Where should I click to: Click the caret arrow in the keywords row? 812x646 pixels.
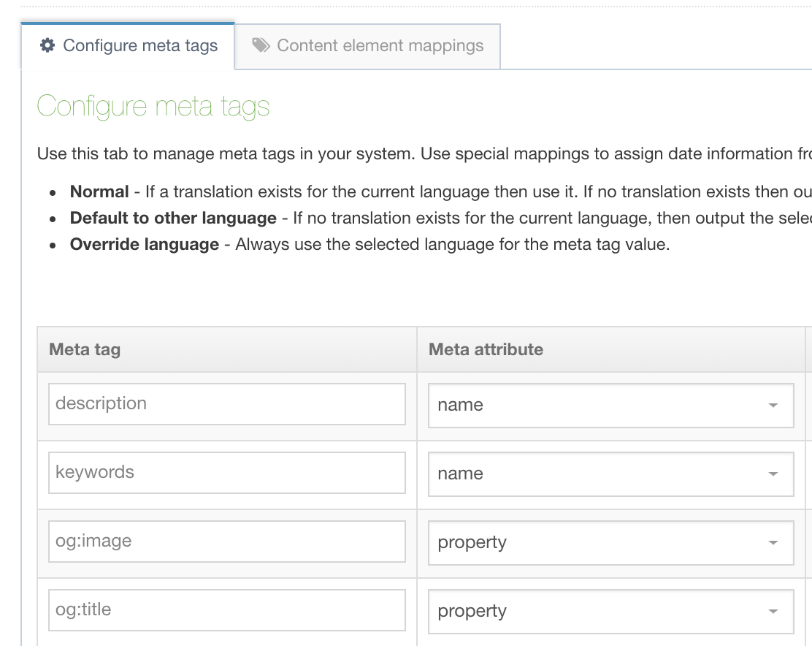[773, 474]
